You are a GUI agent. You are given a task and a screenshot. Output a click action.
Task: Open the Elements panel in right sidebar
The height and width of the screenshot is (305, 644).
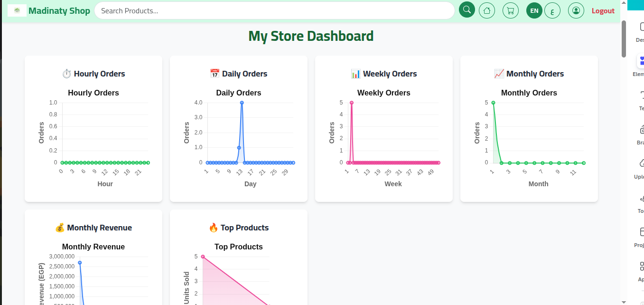[x=640, y=65]
